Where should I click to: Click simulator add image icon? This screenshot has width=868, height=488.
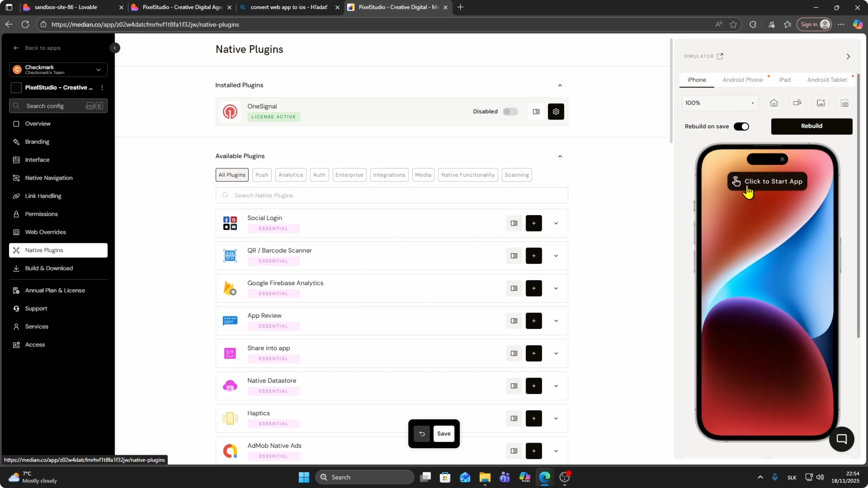tap(821, 103)
